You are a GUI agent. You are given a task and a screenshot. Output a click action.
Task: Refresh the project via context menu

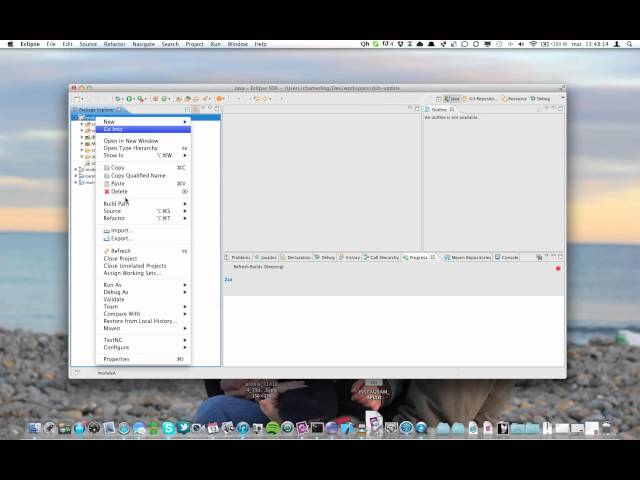click(143, 251)
